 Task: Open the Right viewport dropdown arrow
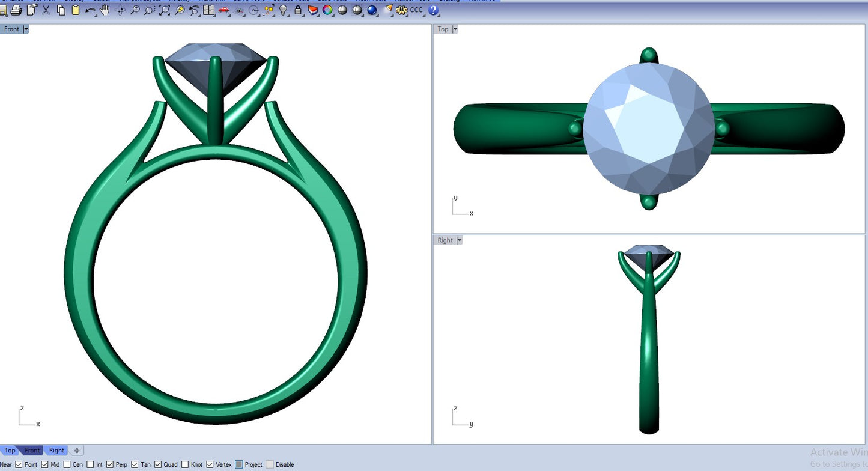(x=460, y=240)
